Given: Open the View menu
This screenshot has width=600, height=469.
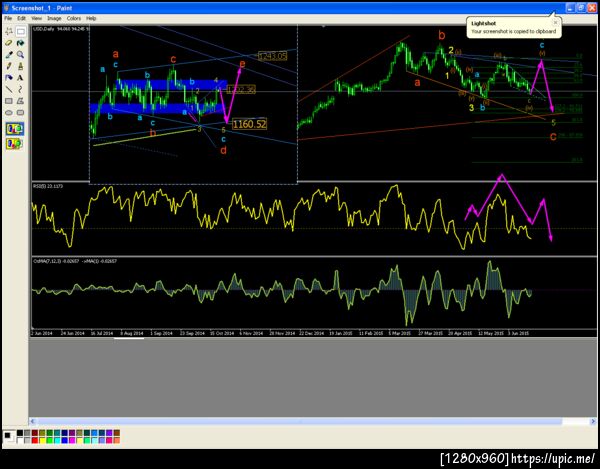Looking at the screenshot, I should pos(36,18).
